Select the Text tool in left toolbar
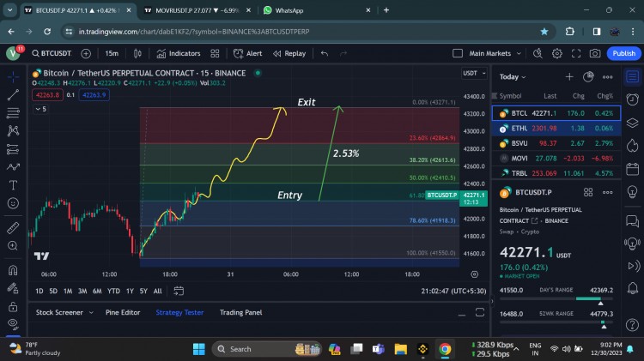 [x=13, y=185]
